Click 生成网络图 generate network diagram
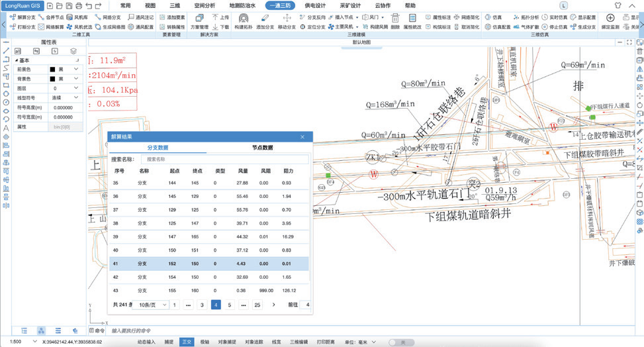The height and width of the screenshot is (347, 644). click(x=110, y=26)
